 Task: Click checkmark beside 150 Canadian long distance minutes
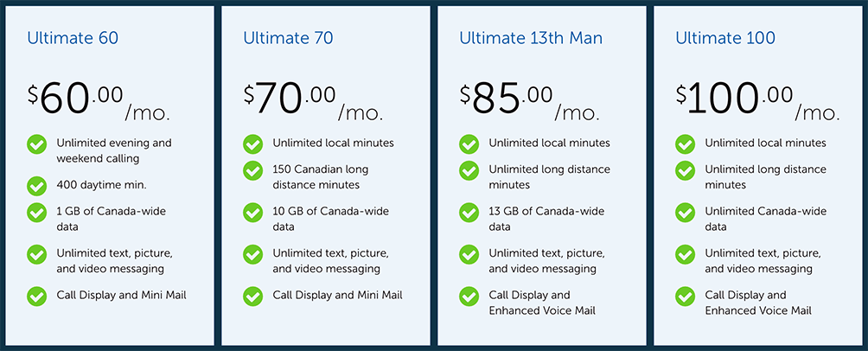tap(253, 170)
